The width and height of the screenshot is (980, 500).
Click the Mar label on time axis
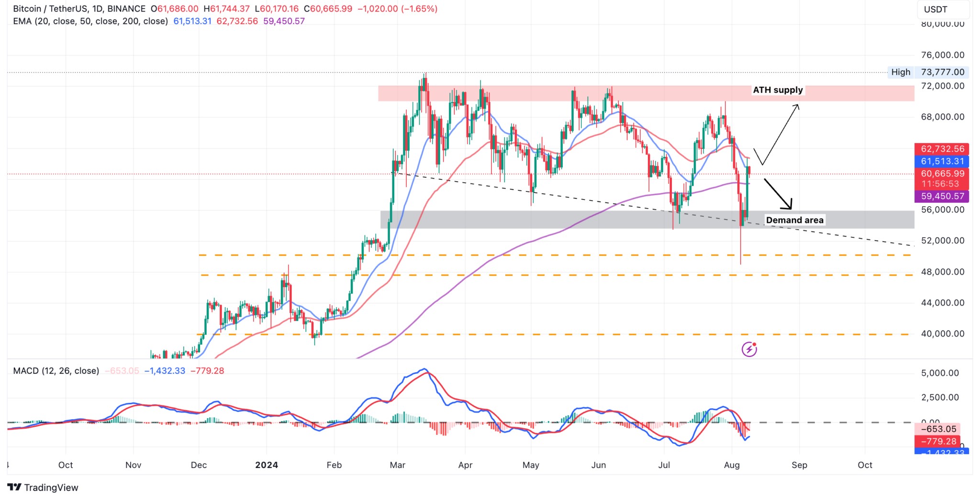coord(398,465)
